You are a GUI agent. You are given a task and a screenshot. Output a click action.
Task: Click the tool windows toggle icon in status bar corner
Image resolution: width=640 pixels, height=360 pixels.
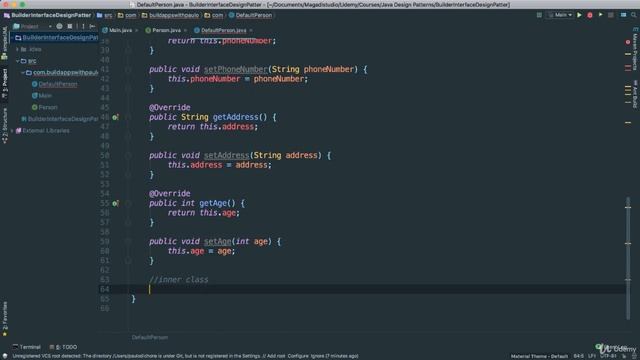coord(4,356)
